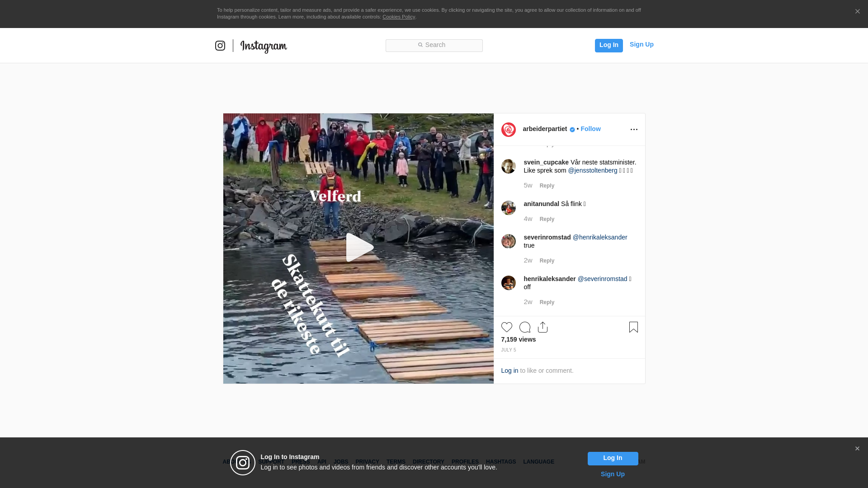868x488 pixels.
Task: Reply to svein_cupcake's comment
Action: click(547, 186)
